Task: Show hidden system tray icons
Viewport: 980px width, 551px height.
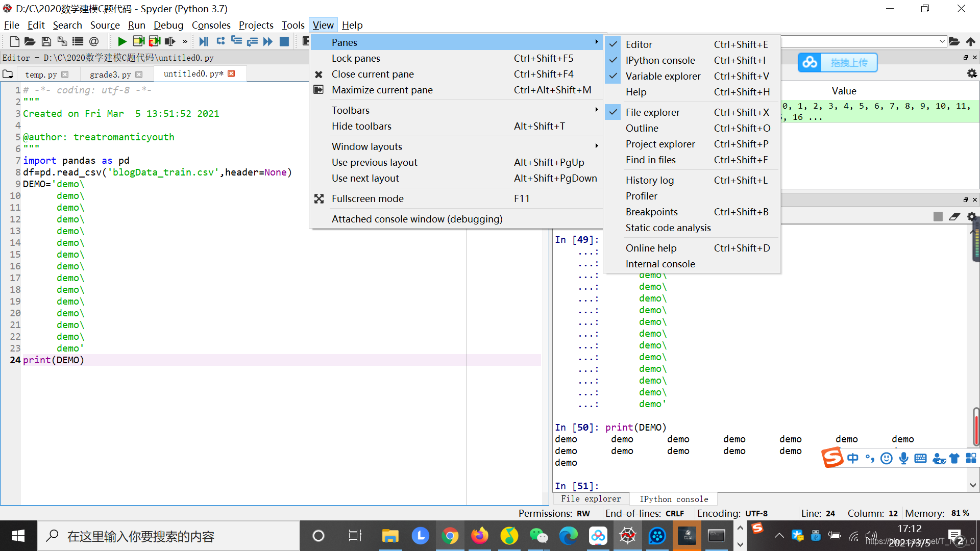Action: [x=779, y=536]
